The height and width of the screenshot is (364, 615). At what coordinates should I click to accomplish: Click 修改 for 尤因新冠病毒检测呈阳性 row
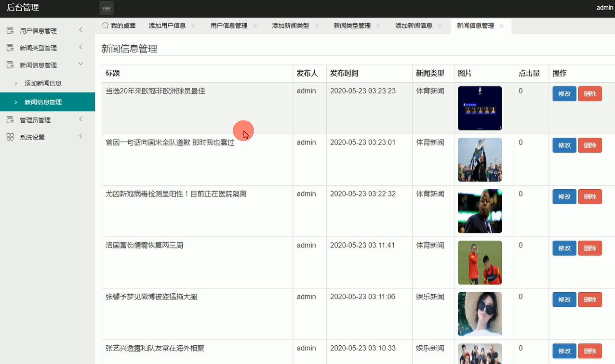click(x=564, y=197)
